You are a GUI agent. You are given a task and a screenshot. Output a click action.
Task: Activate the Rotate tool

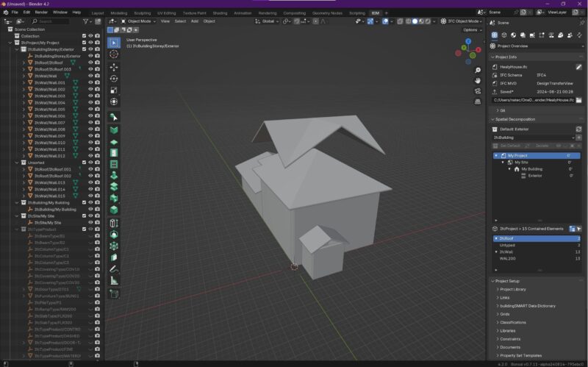point(114,79)
